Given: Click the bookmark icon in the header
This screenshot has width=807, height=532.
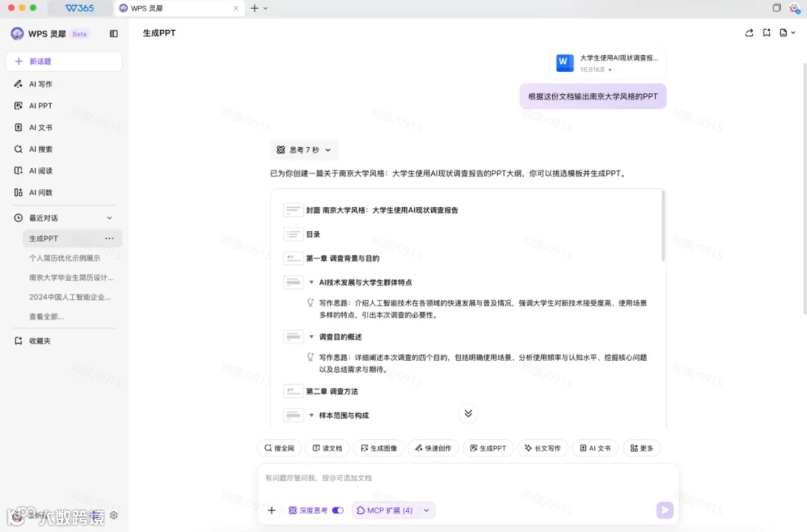Looking at the screenshot, I should pyautogui.click(x=767, y=33).
